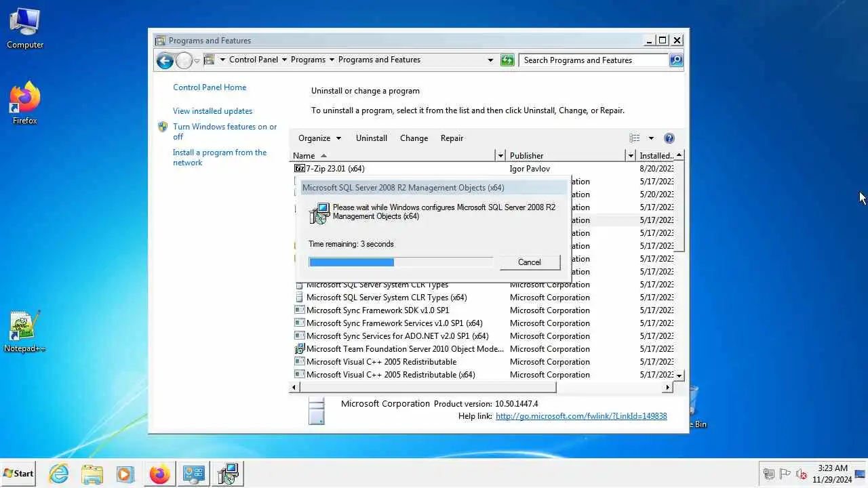Open the address bar history dropdown

490,60
